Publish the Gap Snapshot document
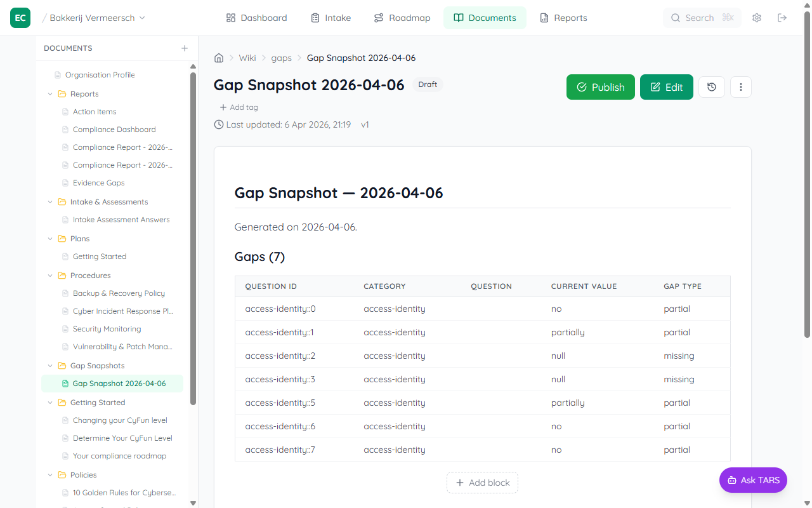812x508 pixels. click(x=600, y=87)
